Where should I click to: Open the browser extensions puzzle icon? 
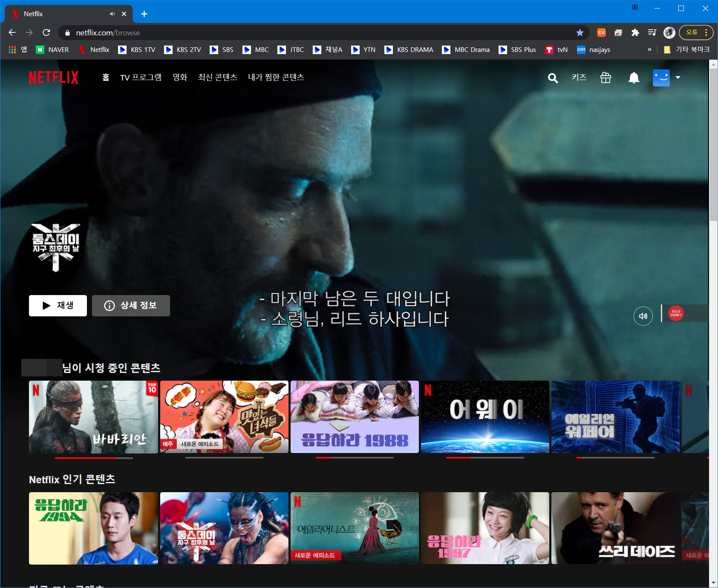click(x=635, y=32)
